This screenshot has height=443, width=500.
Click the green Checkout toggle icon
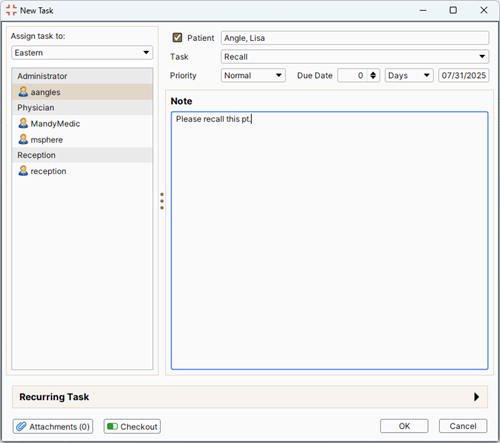click(112, 426)
